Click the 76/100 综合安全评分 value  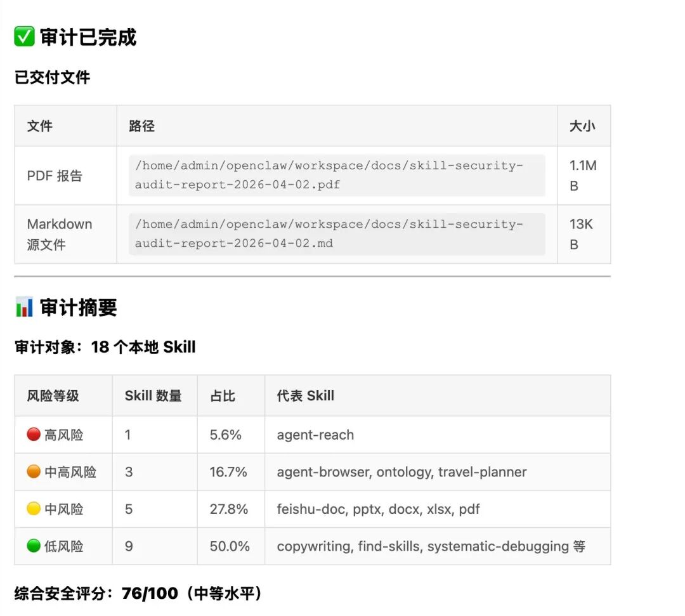[145, 593]
